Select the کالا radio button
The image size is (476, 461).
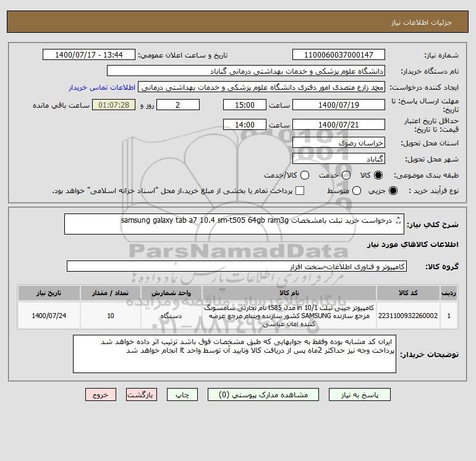click(x=378, y=175)
